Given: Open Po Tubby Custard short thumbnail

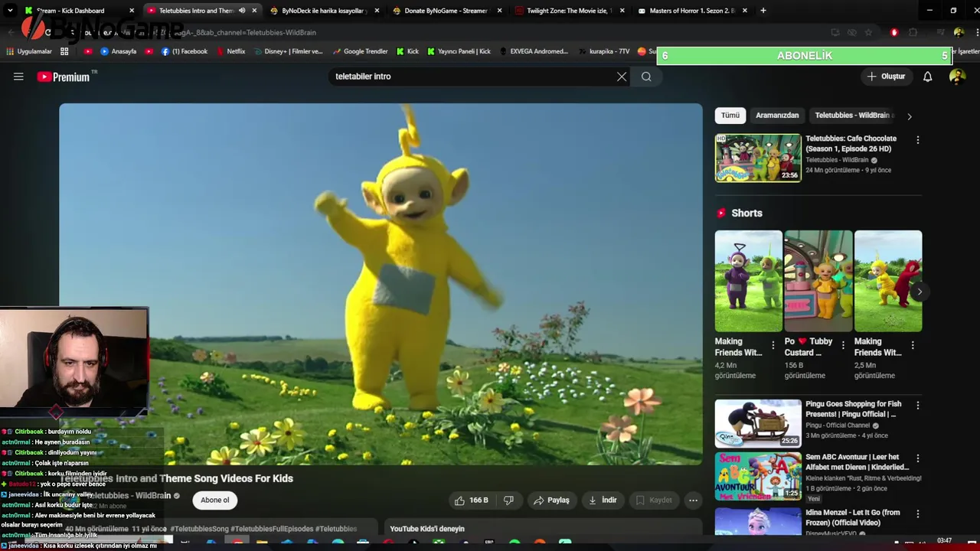Looking at the screenshot, I should coord(818,281).
